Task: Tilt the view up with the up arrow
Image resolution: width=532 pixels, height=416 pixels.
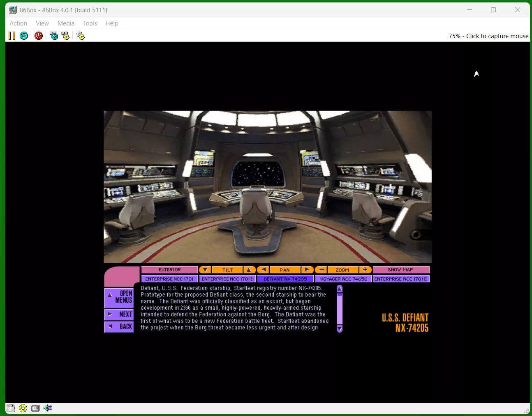Action: (x=249, y=270)
